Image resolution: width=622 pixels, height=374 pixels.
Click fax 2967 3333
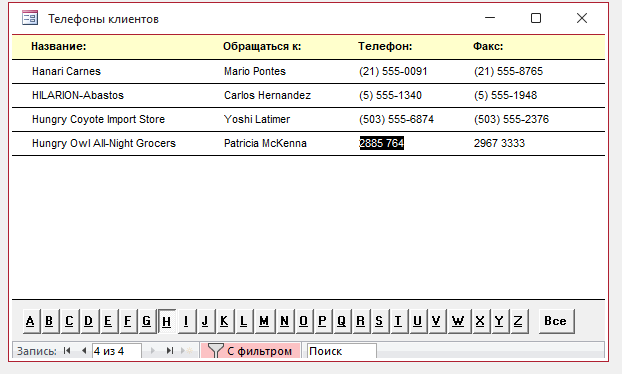[499, 143]
